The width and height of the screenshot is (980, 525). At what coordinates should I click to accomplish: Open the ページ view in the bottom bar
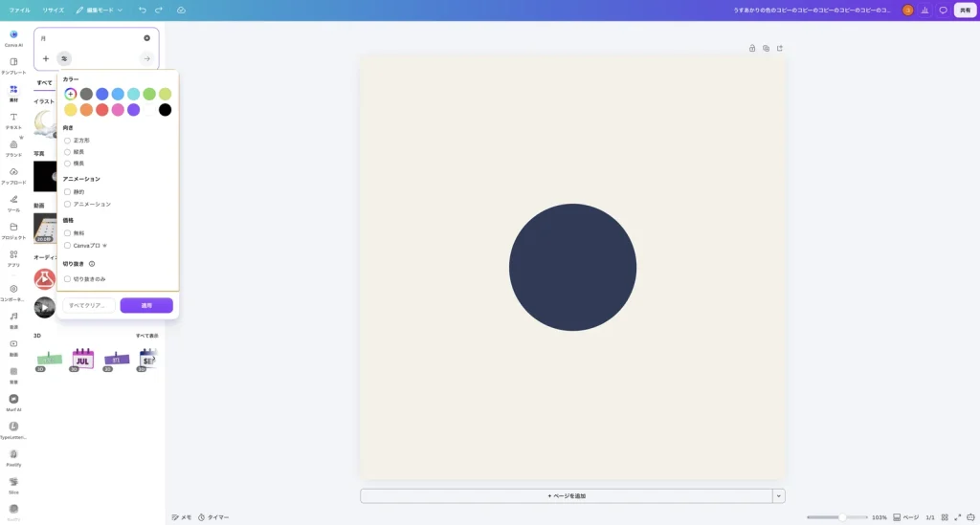pyautogui.click(x=906, y=517)
